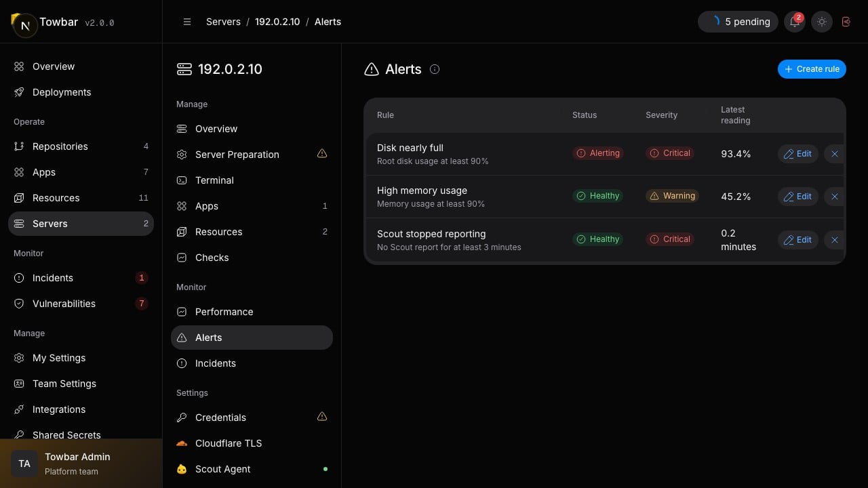This screenshot has width=868, height=488.
Task: Open the 192.0.2.10 breadcrumb link
Action: click(277, 22)
